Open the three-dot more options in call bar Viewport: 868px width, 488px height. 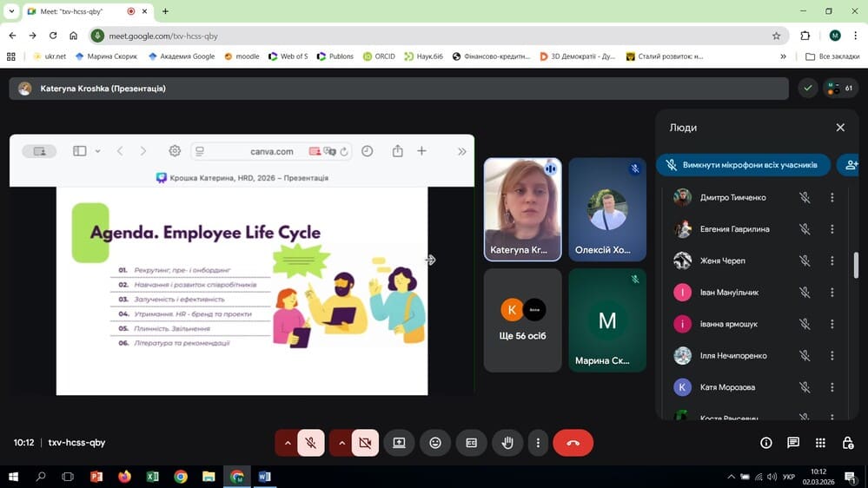click(538, 443)
